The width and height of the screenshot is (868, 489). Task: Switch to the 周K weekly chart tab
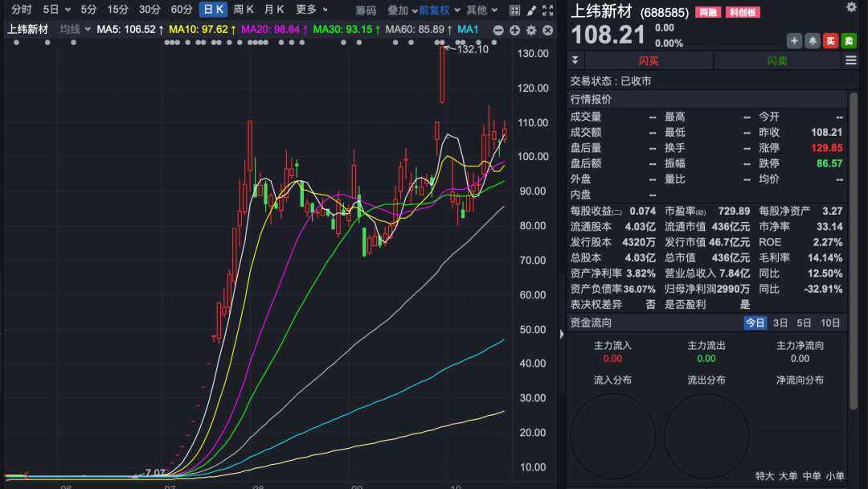pyautogui.click(x=244, y=10)
